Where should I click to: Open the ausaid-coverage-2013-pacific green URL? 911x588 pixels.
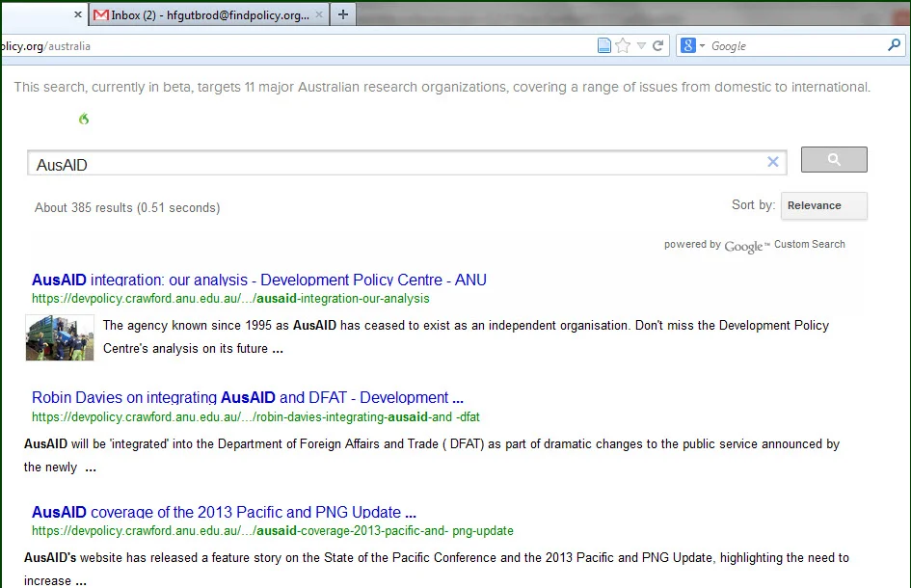coord(273,531)
